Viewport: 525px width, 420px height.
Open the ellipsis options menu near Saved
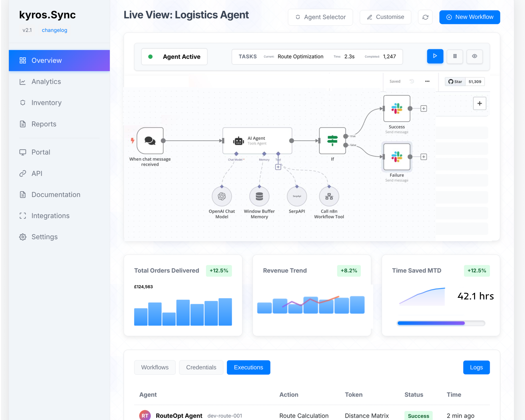click(427, 81)
